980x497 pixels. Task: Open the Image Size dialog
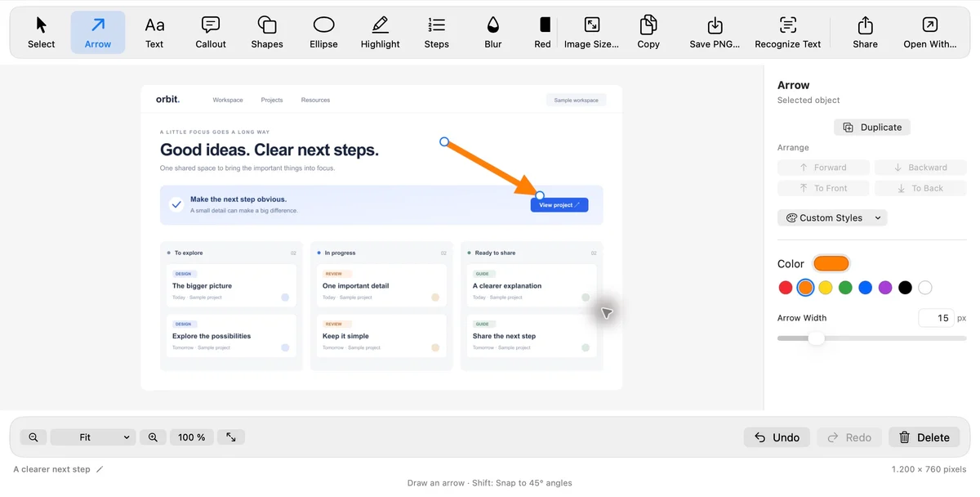[592, 33]
